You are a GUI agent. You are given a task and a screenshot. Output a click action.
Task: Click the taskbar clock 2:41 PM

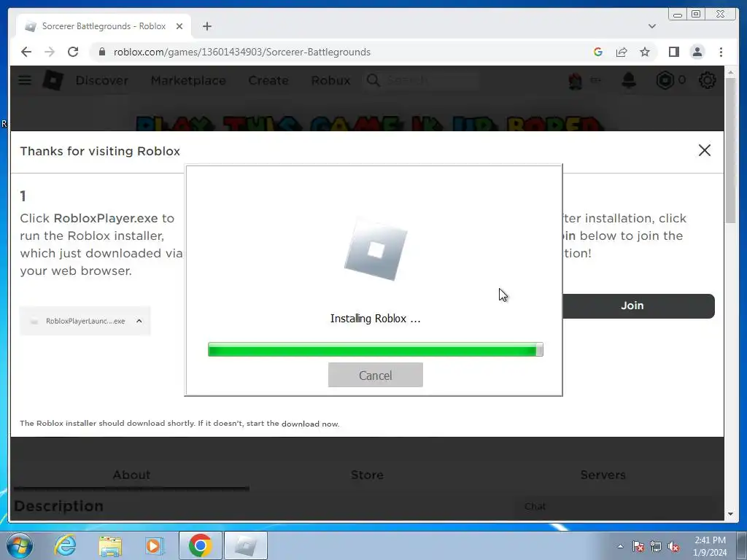(710, 540)
